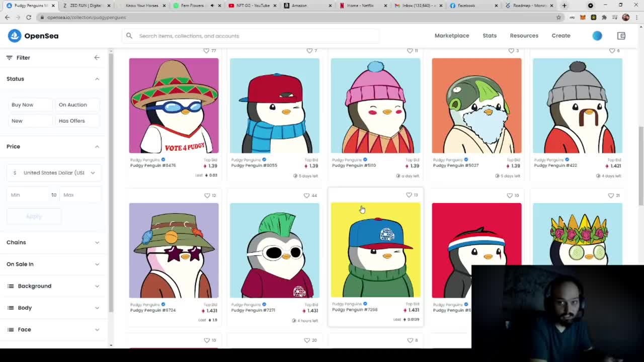Toggle the Has Offers status filter
The image size is (644, 362).
tap(77, 121)
